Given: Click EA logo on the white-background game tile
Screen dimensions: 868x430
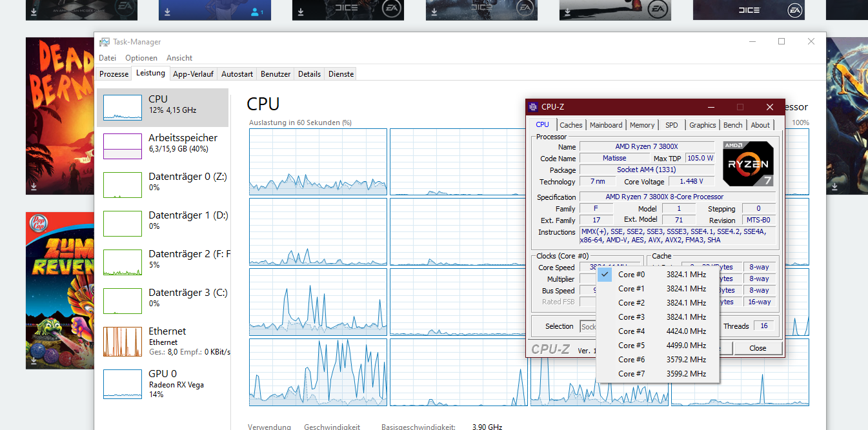Looking at the screenshot, I should (x=656, y=9).
